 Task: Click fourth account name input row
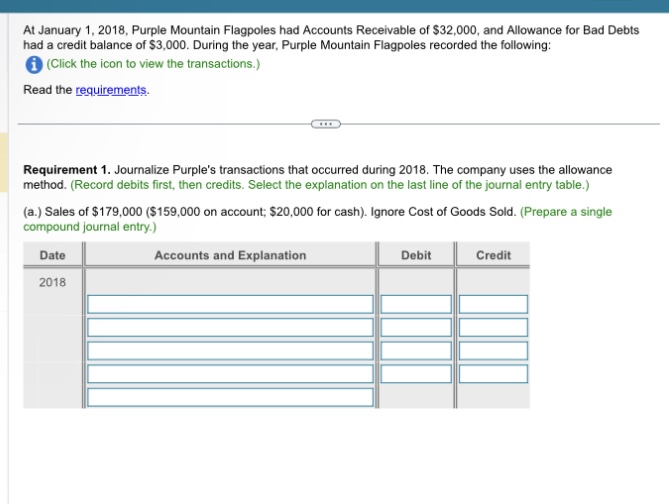click(x=230, y=373)
